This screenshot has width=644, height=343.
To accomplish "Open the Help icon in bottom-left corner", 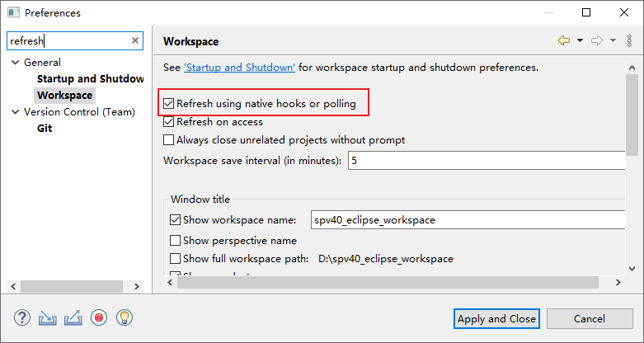I will coord(22,317).
